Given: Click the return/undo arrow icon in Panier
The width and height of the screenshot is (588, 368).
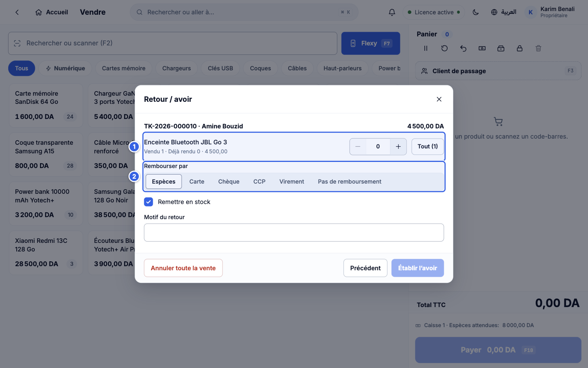Looking at the screenshot, I should click(x=463, y=48).
